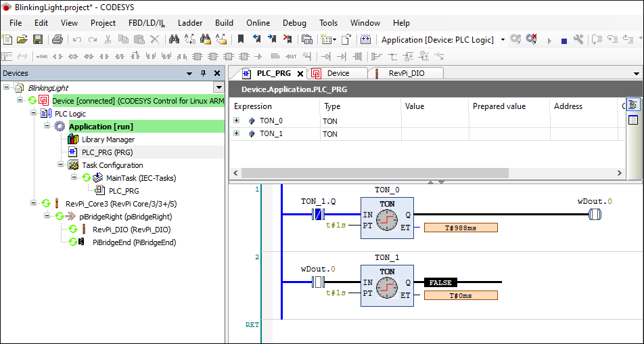Select the TON_1.Q negated contact
The height and width of the screenshot is (344, 644).
(318, 214)
